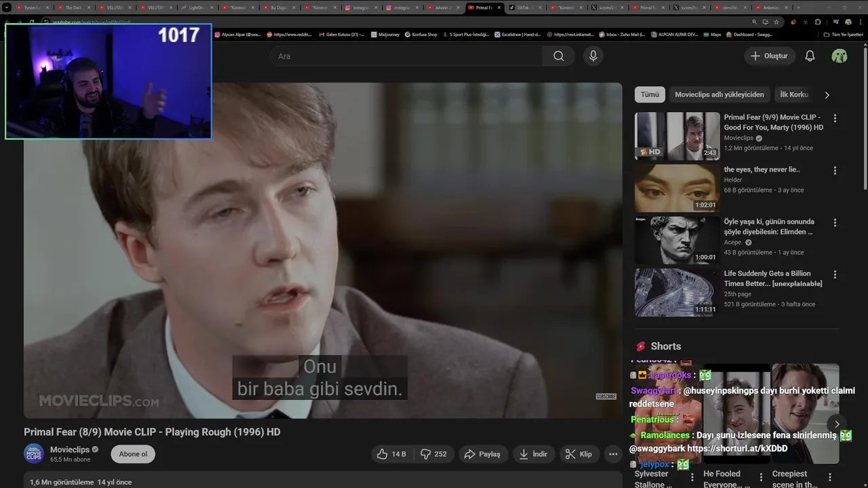Viewport: 868px width, 488px height.
Task: Open the Midjourney bookmark
Action: (384, 35)
